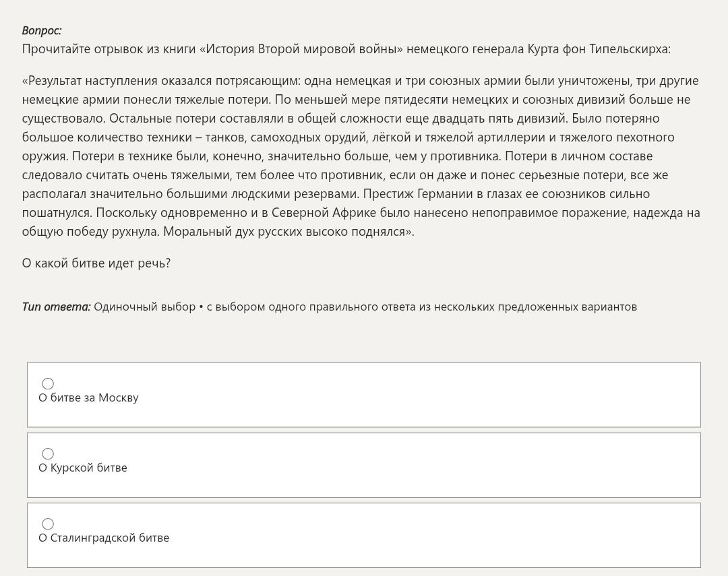
Task: Choose the 'О Курской битве' radio button
Action: (x=48, y=453)
